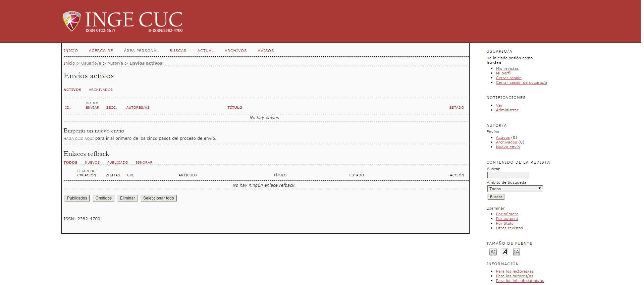Image resolution: width=644 pixels, height=285 pixels.
Task: Go to ARCHIVOS in the top menu
Action: tap(235, 51)
